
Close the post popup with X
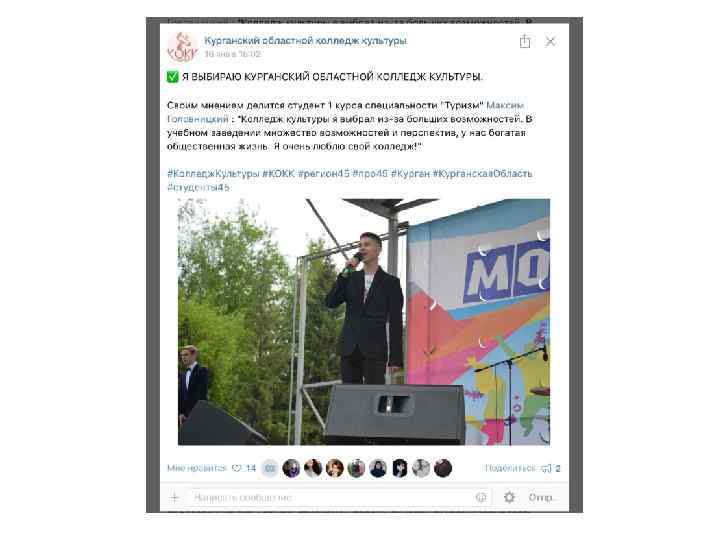pos(550,41)
